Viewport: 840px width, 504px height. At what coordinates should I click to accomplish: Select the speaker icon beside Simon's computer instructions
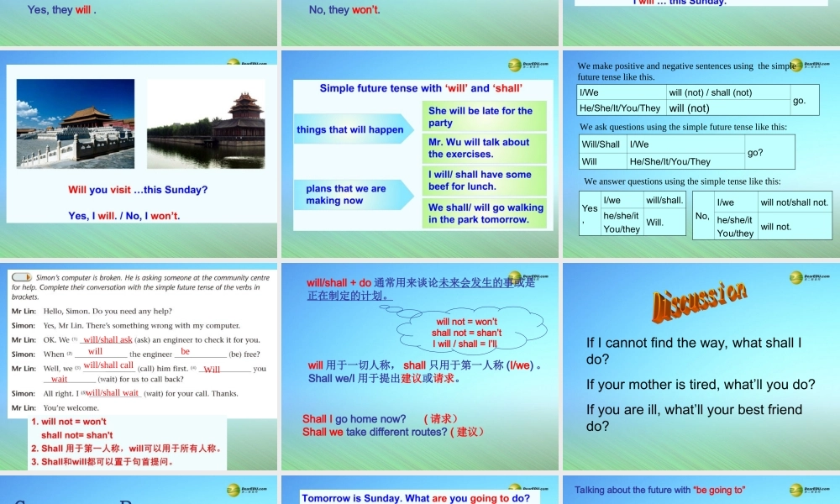click(x=23, y=276)
